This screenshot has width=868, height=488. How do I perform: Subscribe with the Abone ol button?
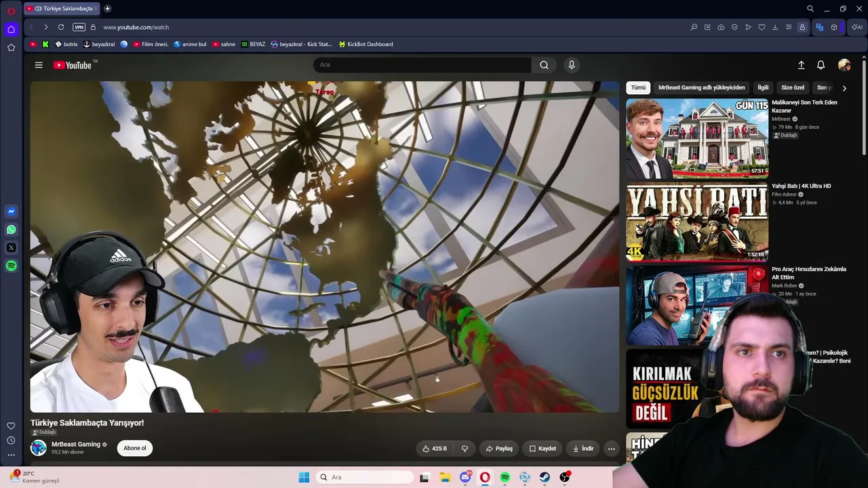pyautogui.click(x=134, y=448)
